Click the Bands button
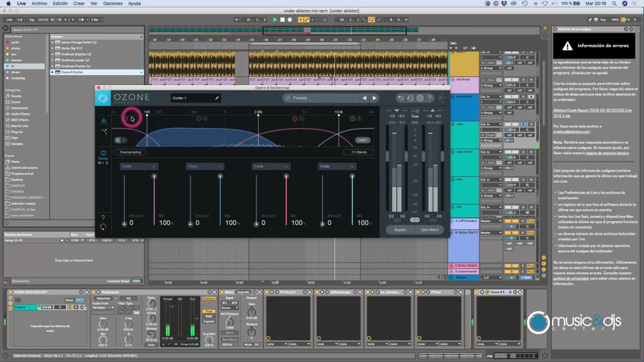Screen dimensions: 644x362 [358, 152]
